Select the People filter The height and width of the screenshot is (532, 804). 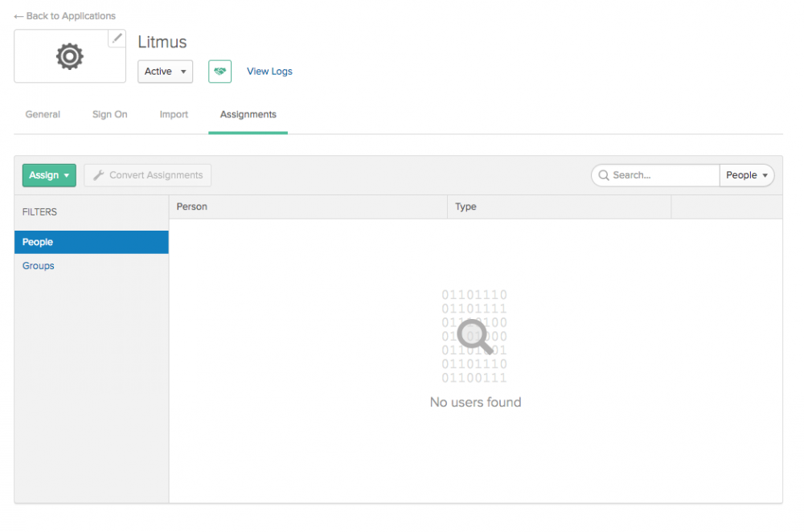[x=92, y=242]
